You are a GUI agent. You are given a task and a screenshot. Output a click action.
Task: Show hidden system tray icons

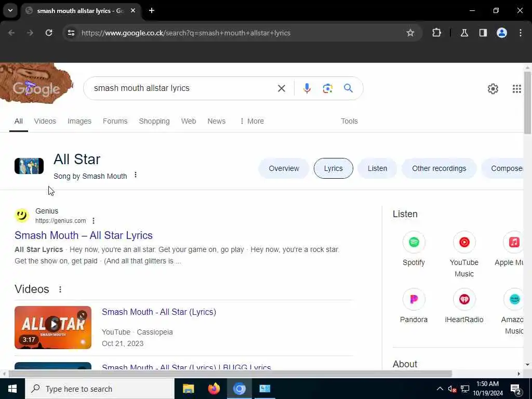click(440, 389)
